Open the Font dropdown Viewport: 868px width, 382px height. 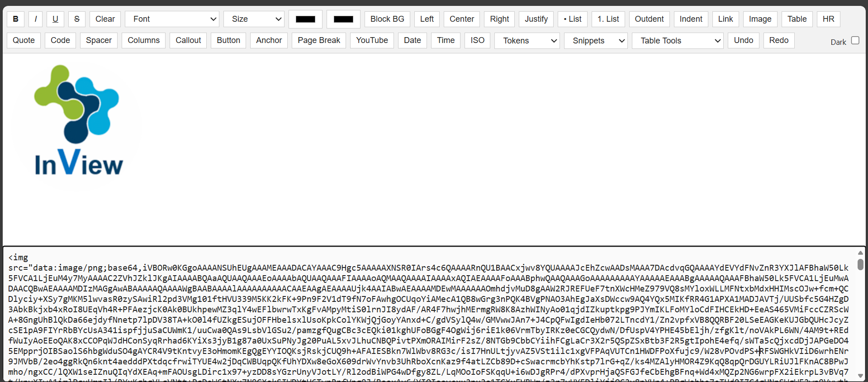click(172, 19)
